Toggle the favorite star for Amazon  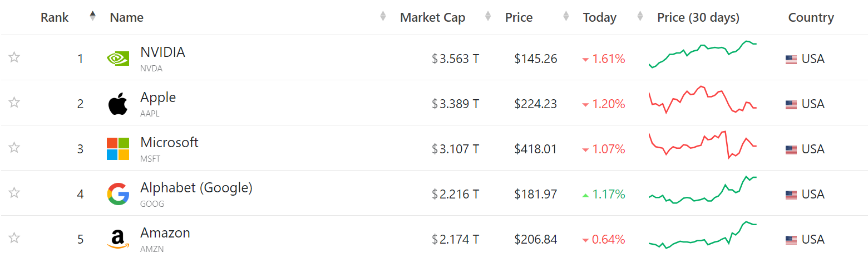coord(14,238)
